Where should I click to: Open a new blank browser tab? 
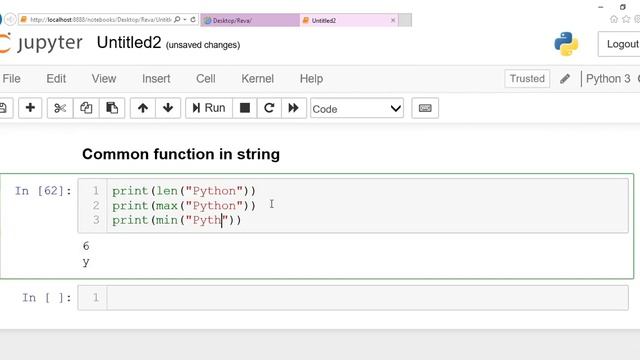(x=405, y=20)
